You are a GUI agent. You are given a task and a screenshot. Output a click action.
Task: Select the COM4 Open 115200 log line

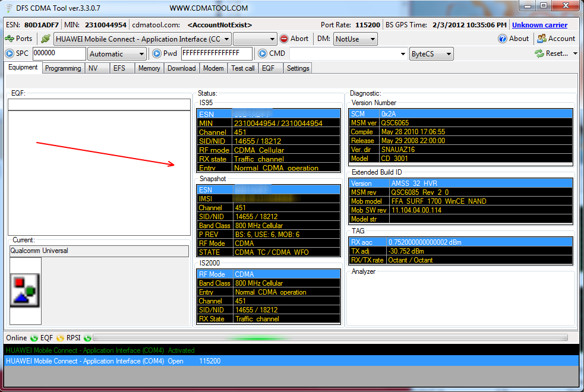[x=292, y=361]
